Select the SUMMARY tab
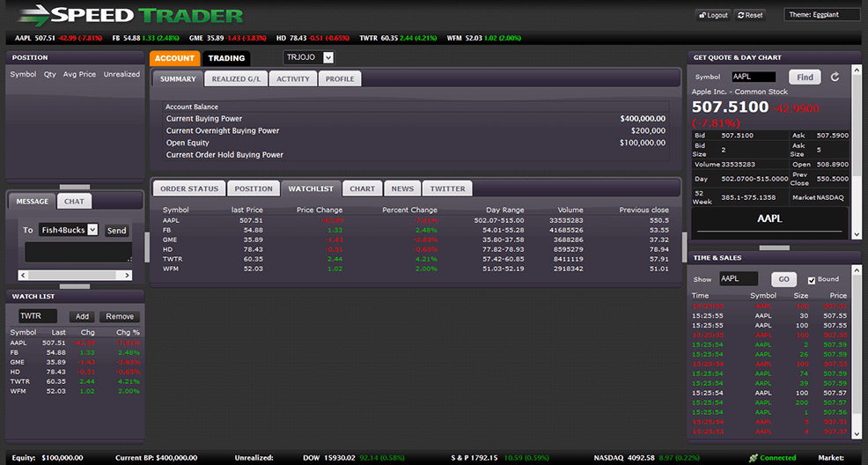868x465 pixels. (x=178, y=79)
